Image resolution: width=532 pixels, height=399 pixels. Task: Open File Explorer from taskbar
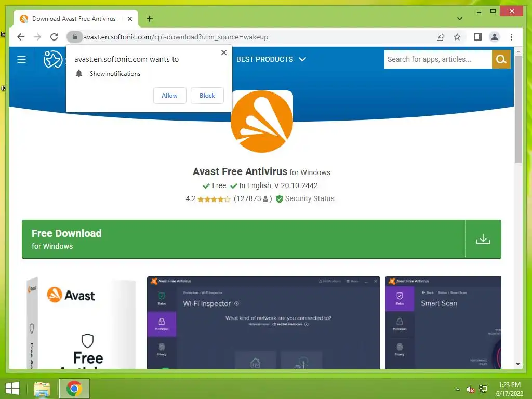tap(42, 389)
